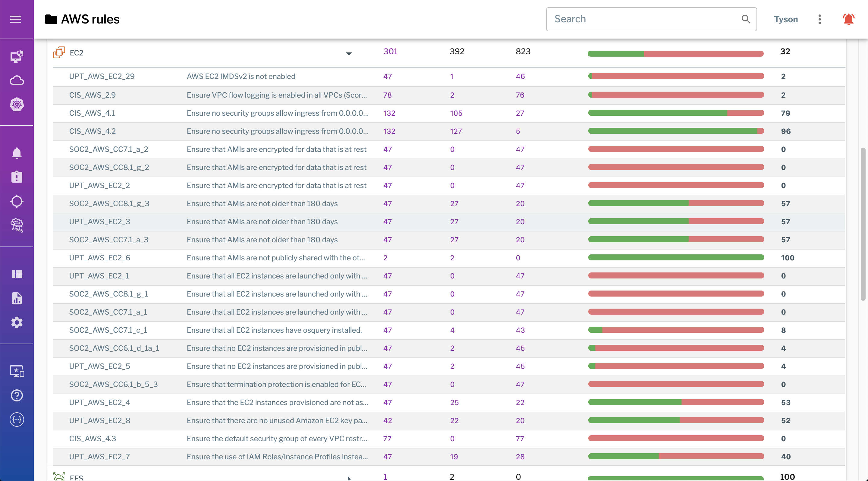Click rule UPT_AWS_EC2_5
Image resolution: width=868 pixels, height=481 pixels.
point(99,366)
